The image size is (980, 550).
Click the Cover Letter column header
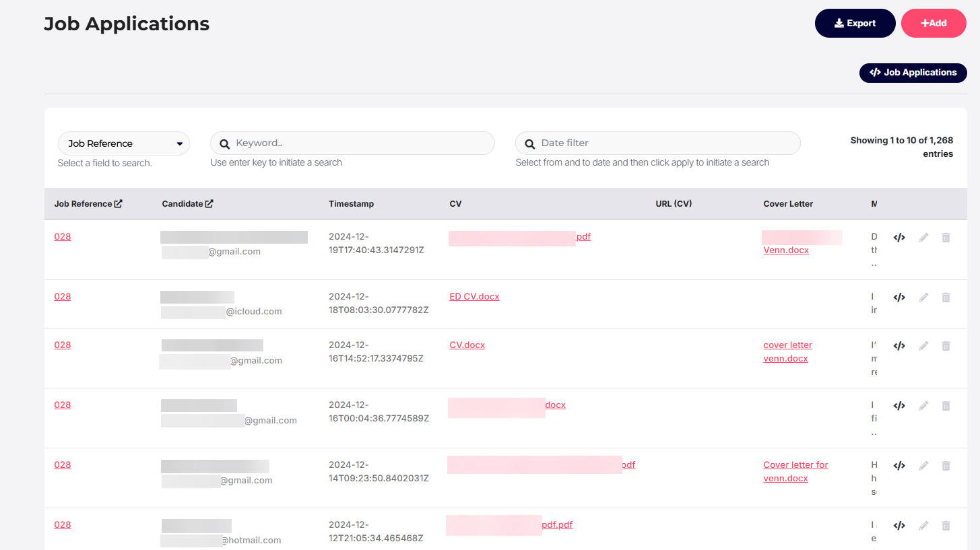(788, 204)
